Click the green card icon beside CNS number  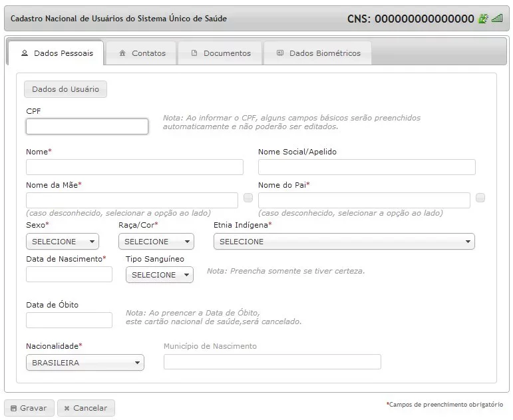[483, 19]
